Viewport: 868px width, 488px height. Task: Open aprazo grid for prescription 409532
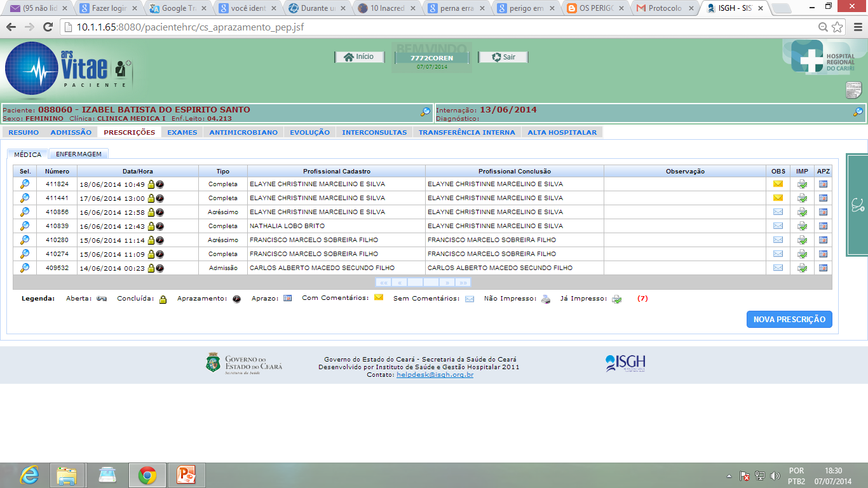824,268
